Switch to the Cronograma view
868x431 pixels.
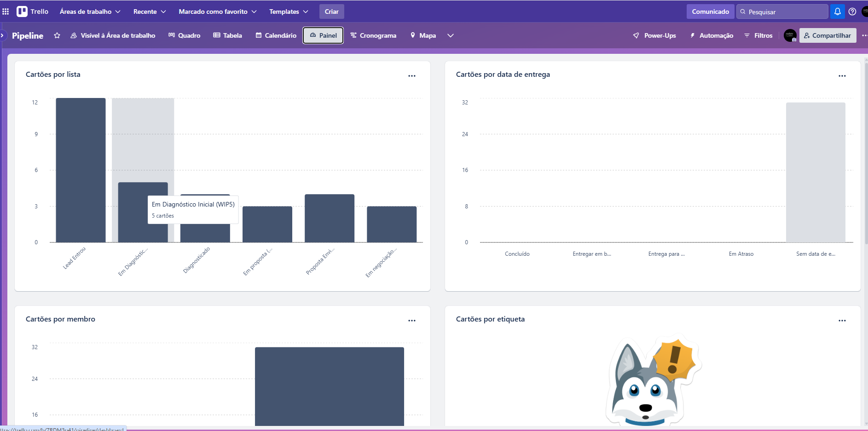(373, 35)
